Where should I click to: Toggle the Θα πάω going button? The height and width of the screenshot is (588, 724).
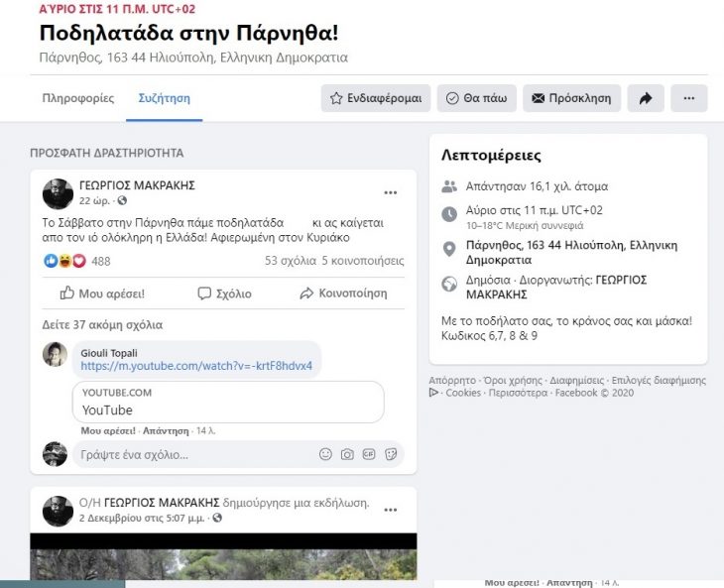click(476, 98)
